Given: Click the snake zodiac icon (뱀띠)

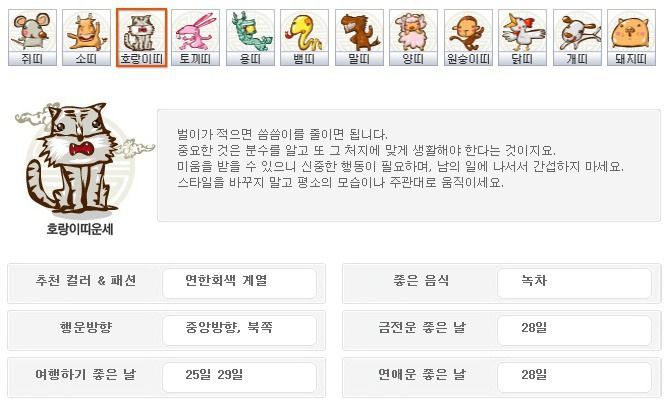Looking at the screenshot, I should (304, 37).
